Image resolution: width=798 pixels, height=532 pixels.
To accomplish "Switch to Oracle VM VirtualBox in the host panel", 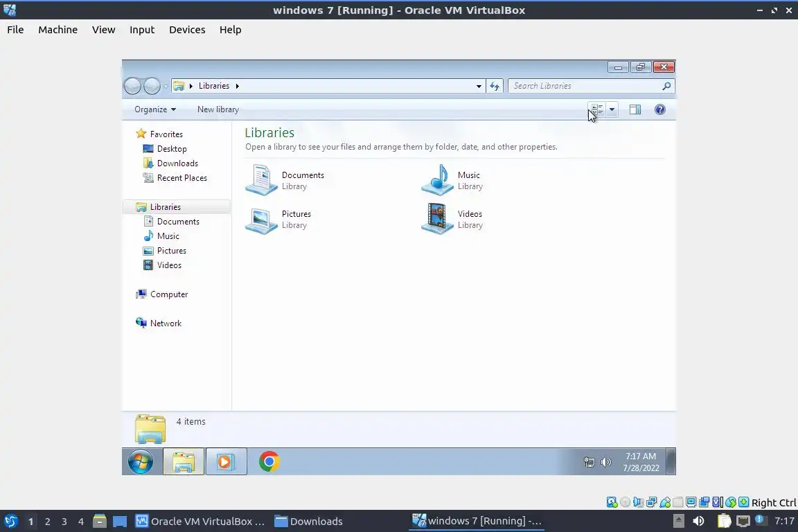I will click(x=200, y=521).
